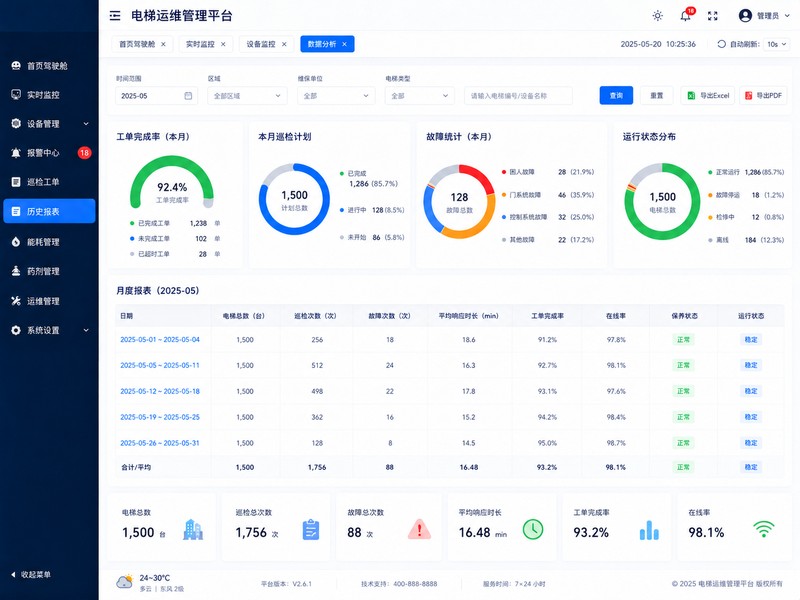Open the 10s refresh interval dropdown
This screenshot has width=800, height=600.
(x=777, y=44)
